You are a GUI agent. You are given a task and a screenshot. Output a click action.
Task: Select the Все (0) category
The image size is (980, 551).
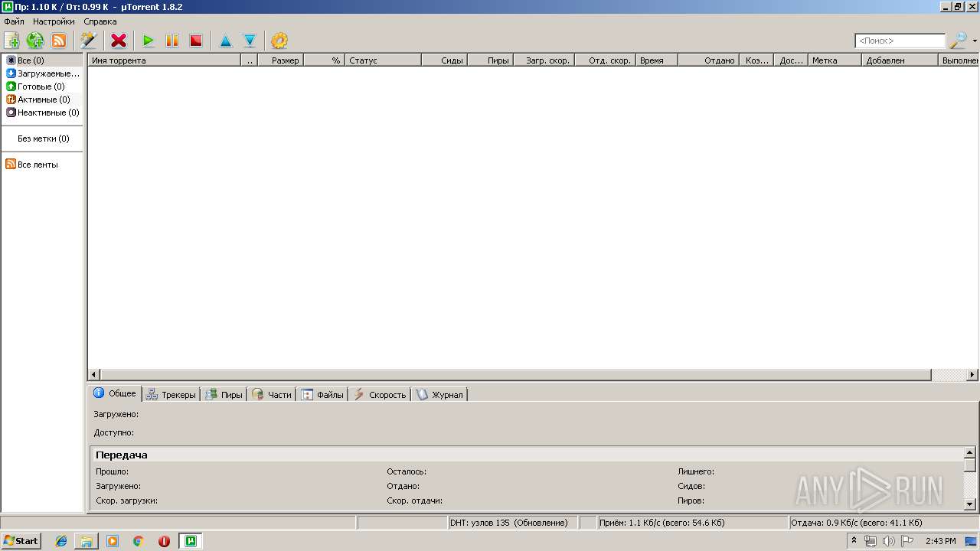pos(41,60)
